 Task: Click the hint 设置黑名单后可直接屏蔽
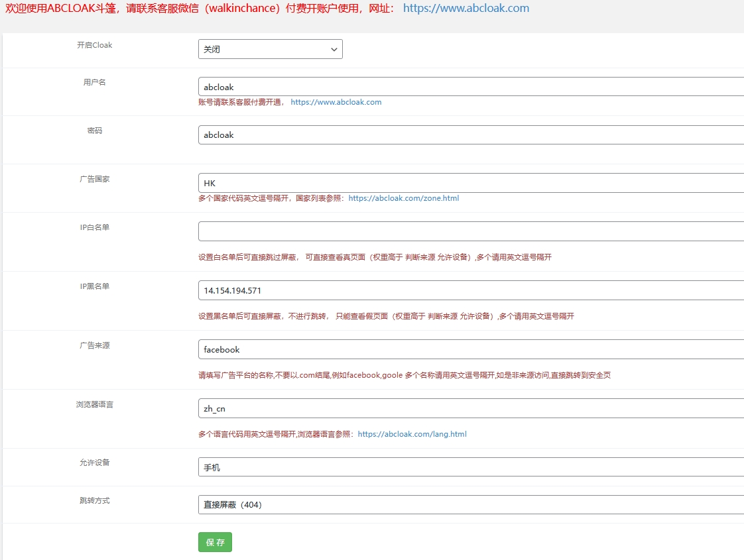[386, 316]
